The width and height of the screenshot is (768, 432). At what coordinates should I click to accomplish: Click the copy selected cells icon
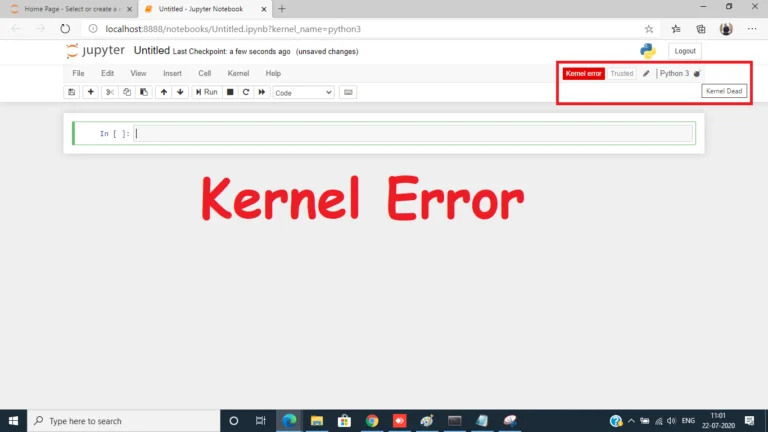pos(127,92)
